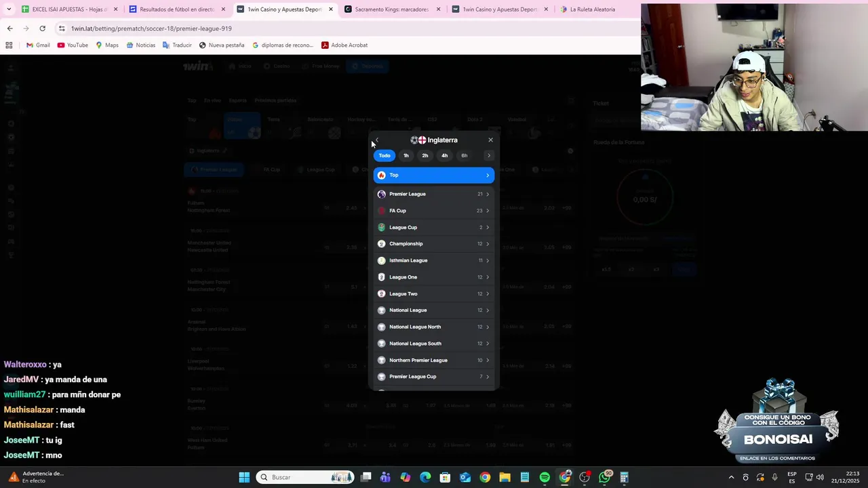
Task: Click the Premier League Cup ball icon
Action: click(x=382, y=377)
